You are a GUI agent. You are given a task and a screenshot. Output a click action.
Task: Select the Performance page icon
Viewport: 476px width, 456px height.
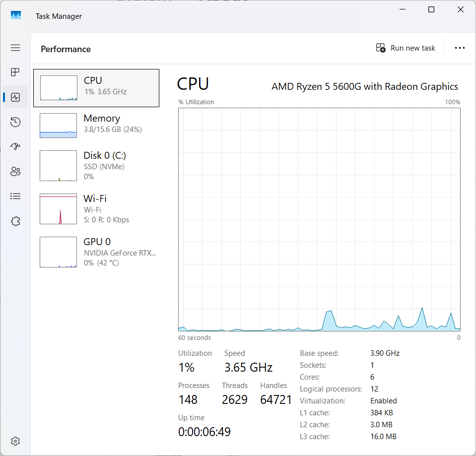(x=15, y=97)
